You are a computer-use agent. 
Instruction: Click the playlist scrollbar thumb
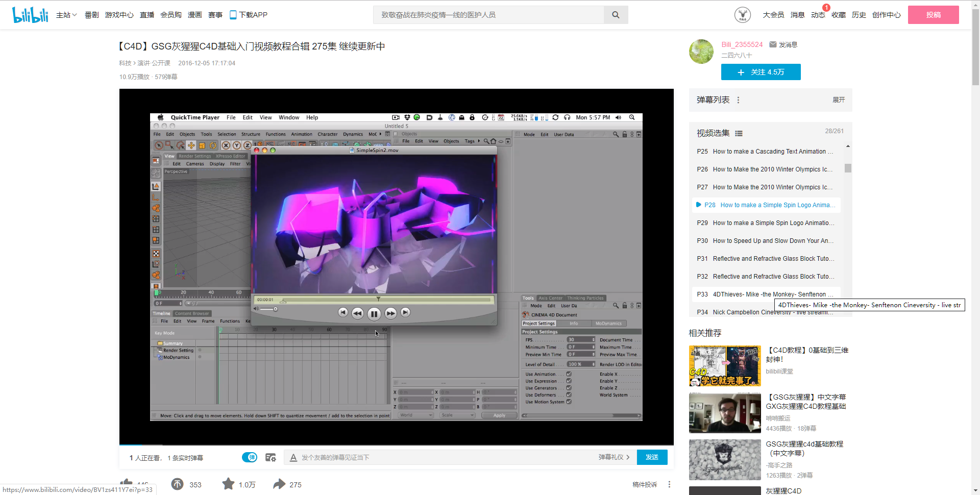[x=848, y=168]
